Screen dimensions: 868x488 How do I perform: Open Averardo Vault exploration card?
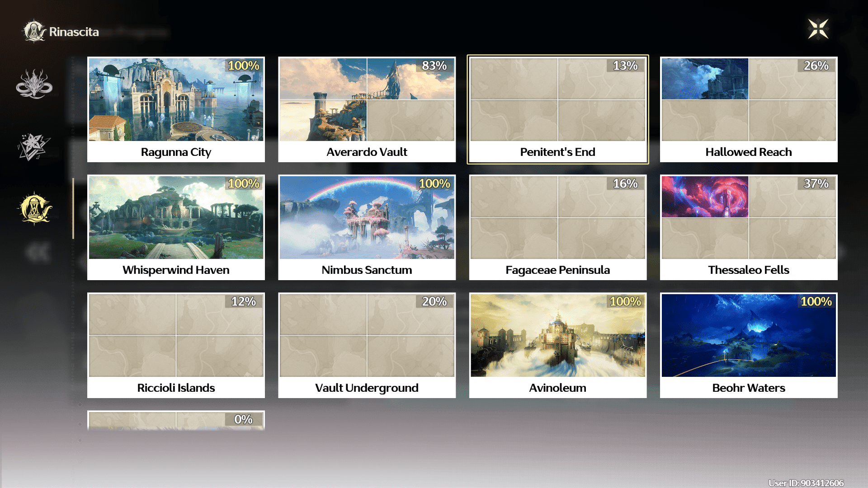tap(367, 109)
